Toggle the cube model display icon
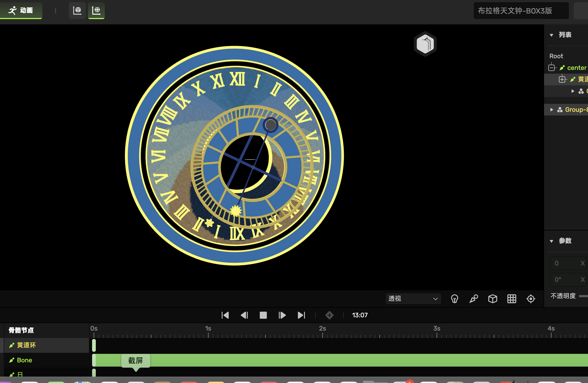The image size is (588, 383). tap(493, 299)
